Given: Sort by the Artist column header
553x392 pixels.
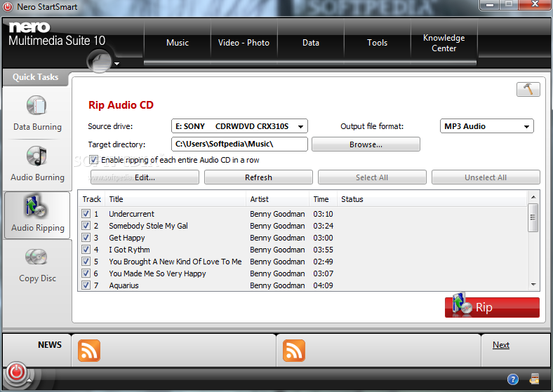Looking at the screenshot, I should click(x=278, y=199).
